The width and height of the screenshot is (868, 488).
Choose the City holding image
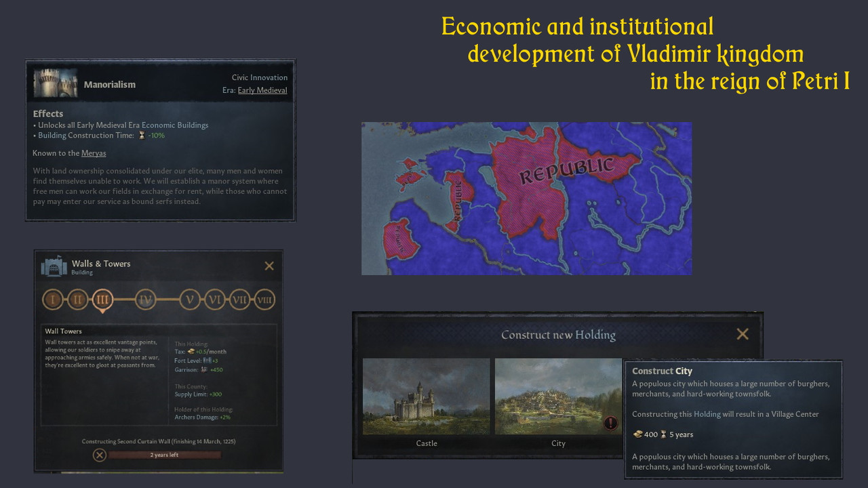tap(558, 396)
